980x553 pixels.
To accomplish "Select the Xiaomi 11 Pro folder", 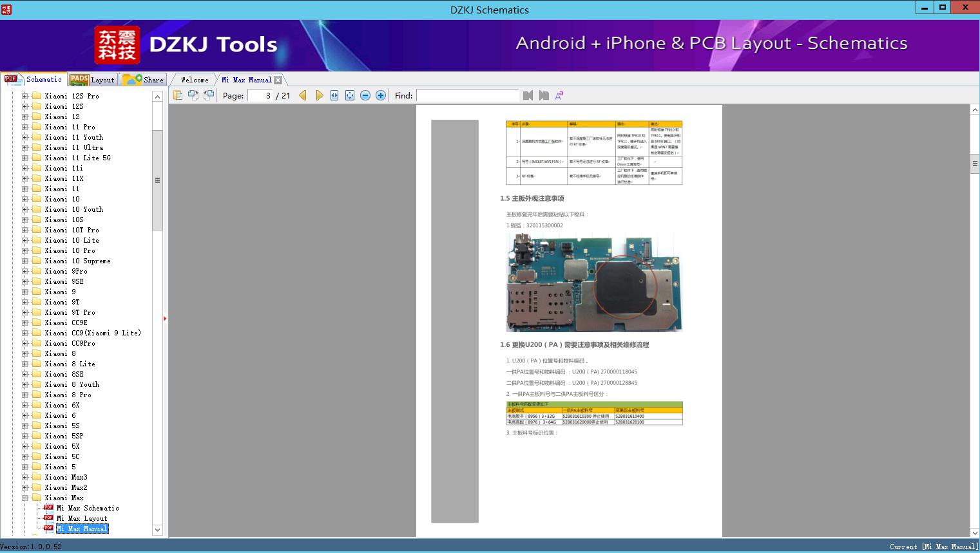I will 70,127.
